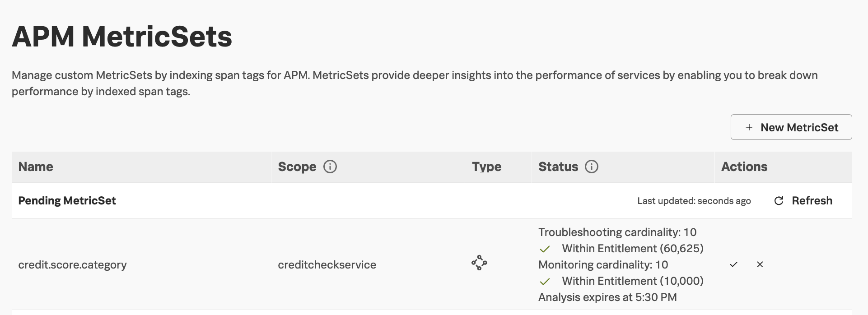Image resolution: width=868 pixels, height=315 pixels.
Task: Select the credit.score.category name cell
Action: (x=72, y=264)
